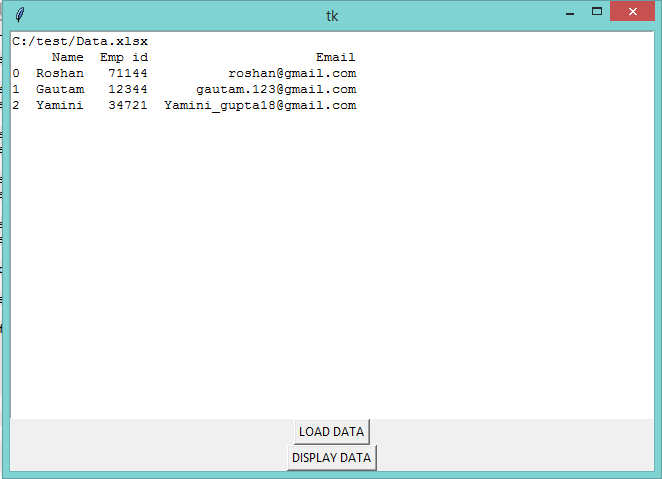Click employee id 71144

coord(128,73)
